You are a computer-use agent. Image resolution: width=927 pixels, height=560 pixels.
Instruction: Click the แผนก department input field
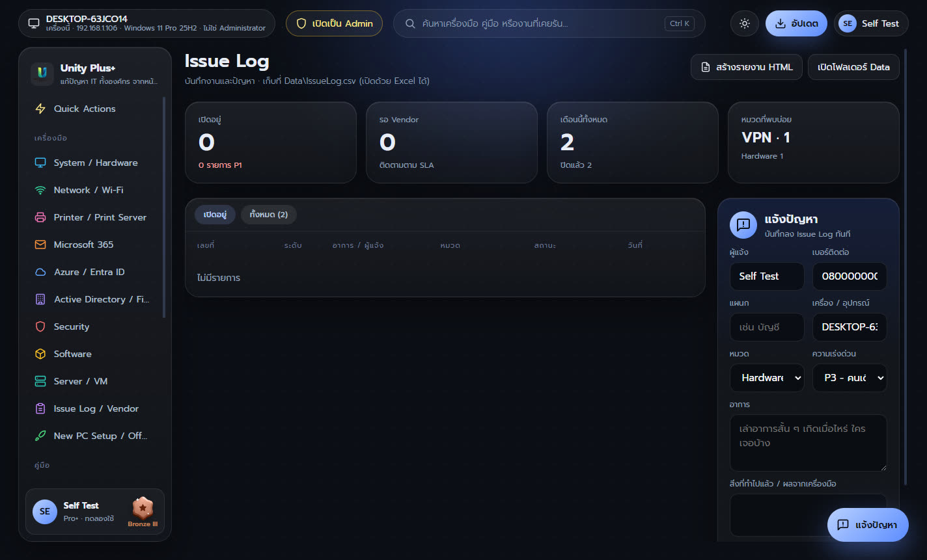pos(767,327)
